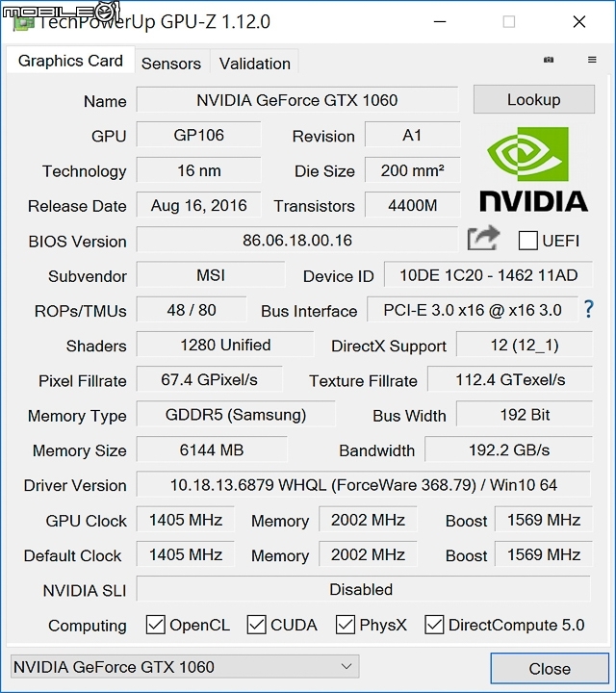The image size is (616, 693).
Task: Toggle the CUDA checkbox
Action: [256, 625]
